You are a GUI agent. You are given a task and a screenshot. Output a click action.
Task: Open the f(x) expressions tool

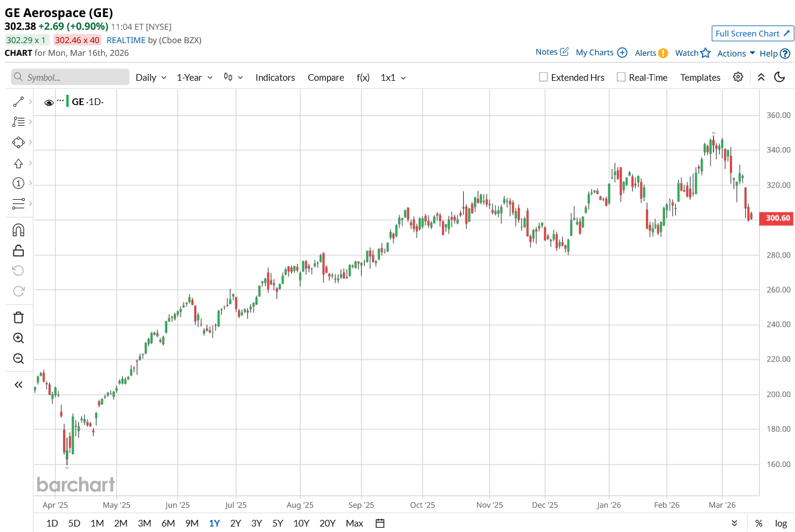click(x=363, y=77)
